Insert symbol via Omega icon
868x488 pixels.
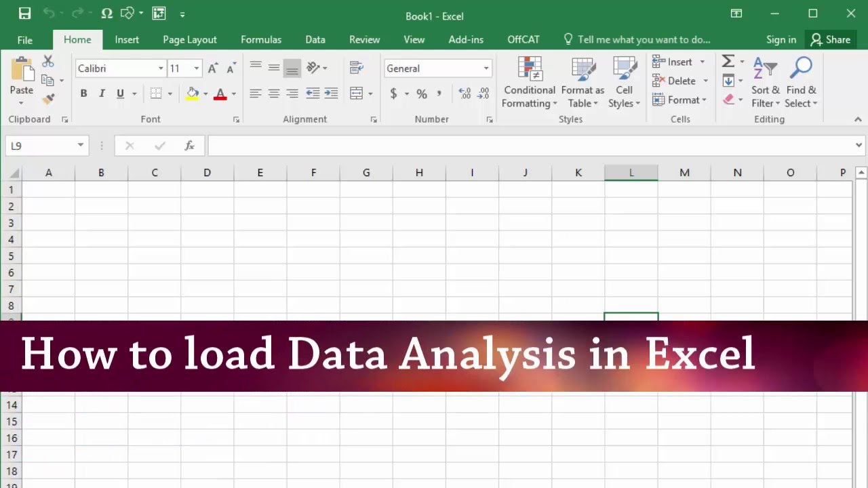tap(106, 14)
